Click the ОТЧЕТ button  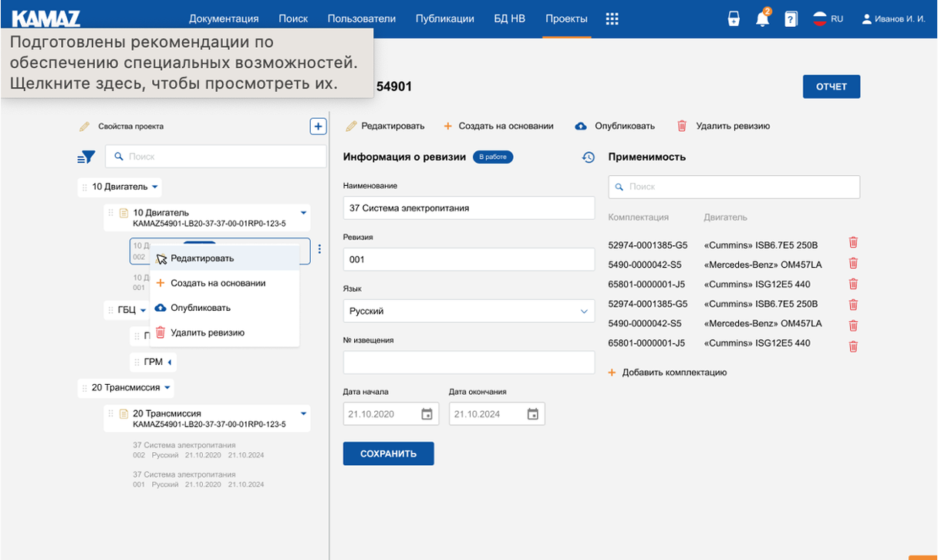[831, 86]
